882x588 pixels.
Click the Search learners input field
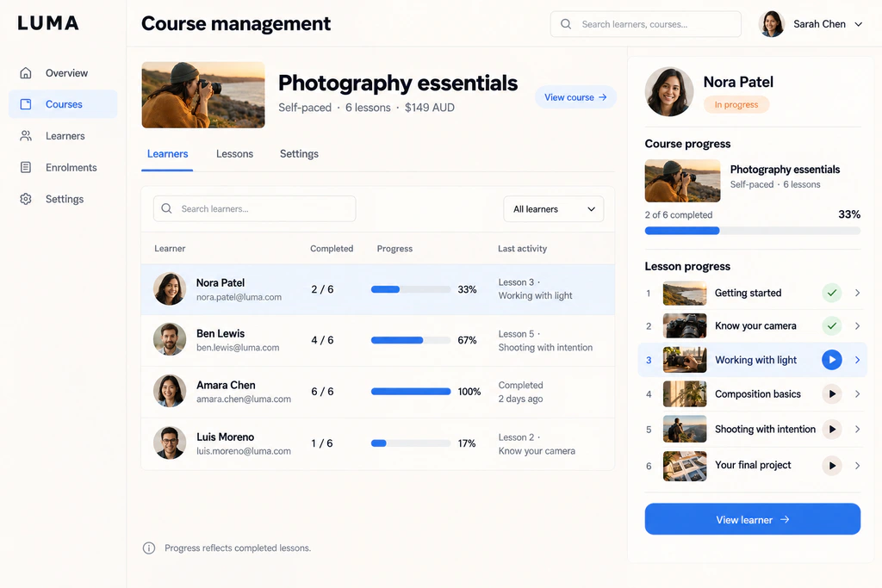254,208
